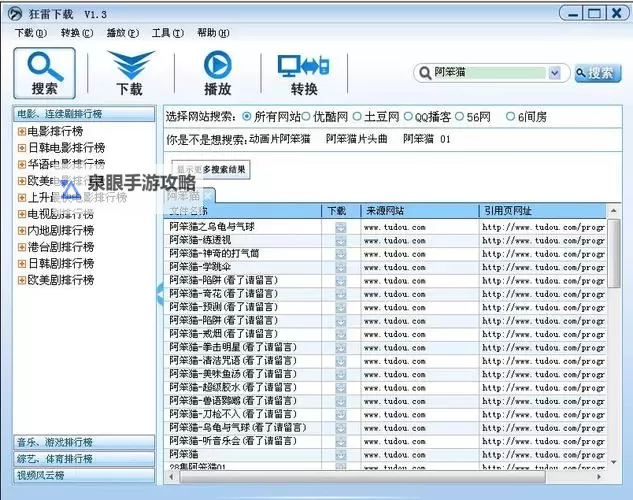Expand 欧美剧排行榜 tree node
This screenshot has width=633, height=500.
click(x=22, y=280)
